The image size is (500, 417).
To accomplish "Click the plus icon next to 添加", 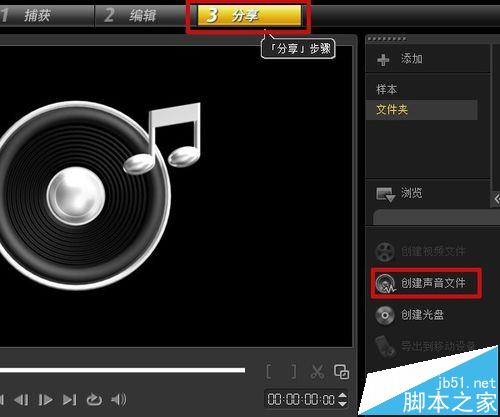I will pos(383,60).
